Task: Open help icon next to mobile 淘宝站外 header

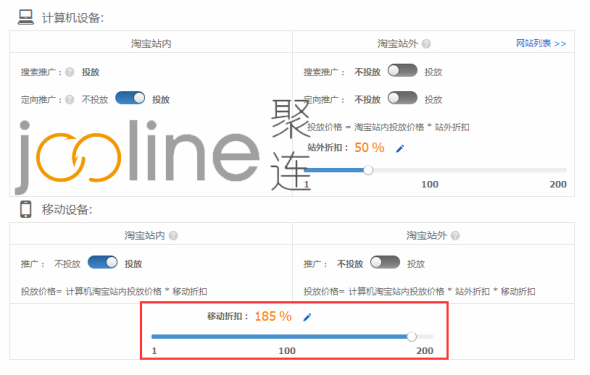Action: (x=455, y=236)
